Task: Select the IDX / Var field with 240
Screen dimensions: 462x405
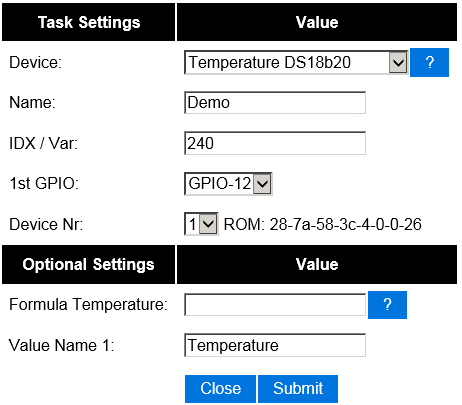Action: point(275,143)
